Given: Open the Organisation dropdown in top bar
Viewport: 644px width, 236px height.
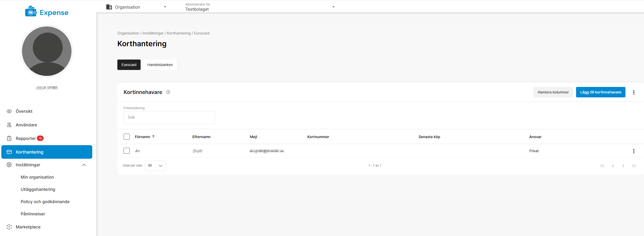Looking at the screenshot, I should 136,7.
